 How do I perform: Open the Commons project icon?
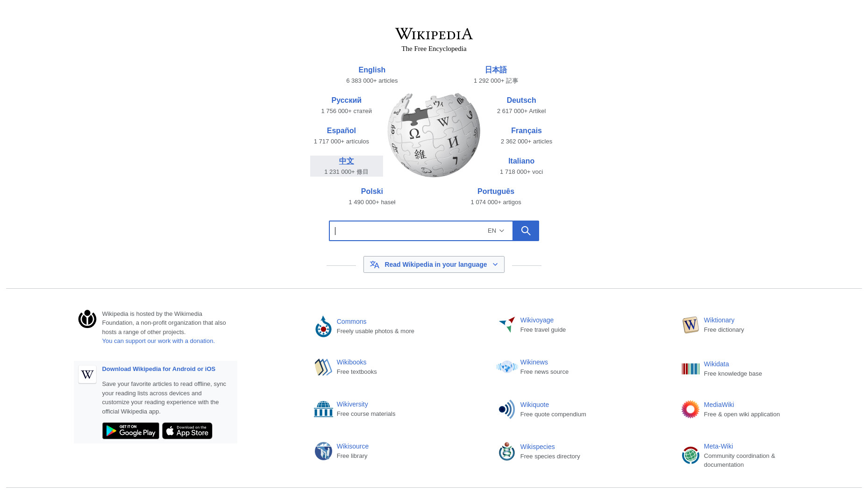323,327
